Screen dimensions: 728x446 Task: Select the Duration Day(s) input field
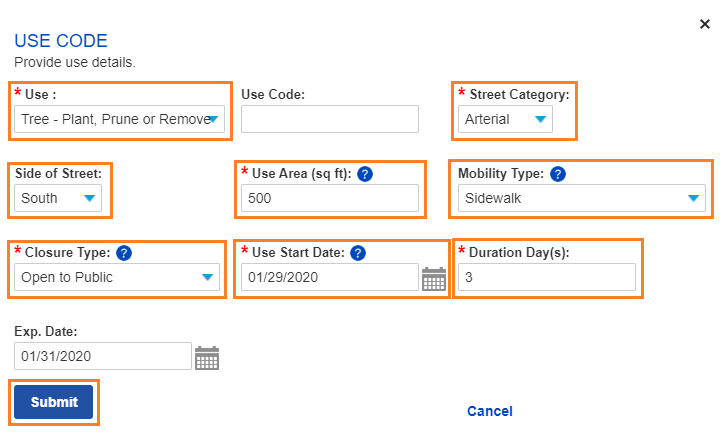pos(546,277)
